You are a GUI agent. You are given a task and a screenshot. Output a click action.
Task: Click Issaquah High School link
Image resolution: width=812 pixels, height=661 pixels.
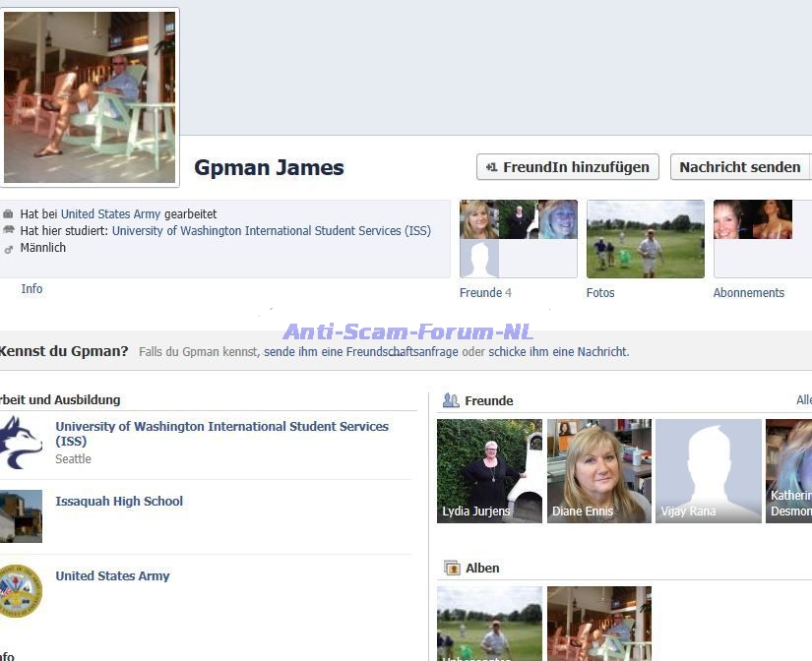pyautogui.click(x=119, y=502)
